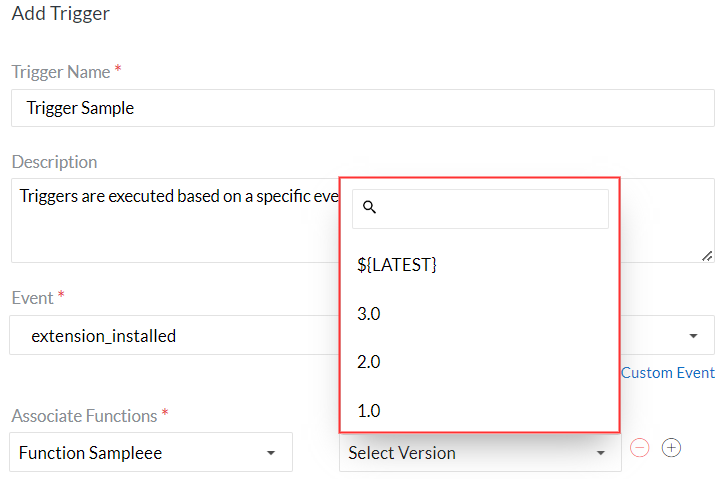Grab the Description textarea resize handle

point(707,255)
